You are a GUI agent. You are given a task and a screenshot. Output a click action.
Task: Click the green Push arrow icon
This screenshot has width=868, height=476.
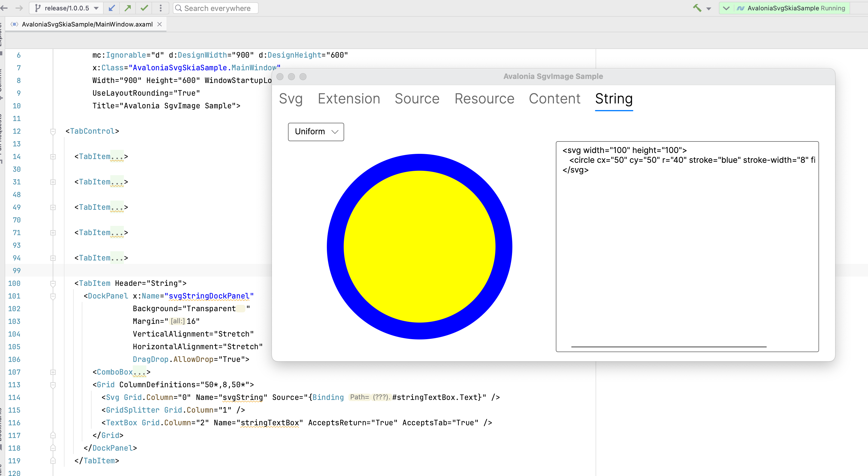[128, 8]
